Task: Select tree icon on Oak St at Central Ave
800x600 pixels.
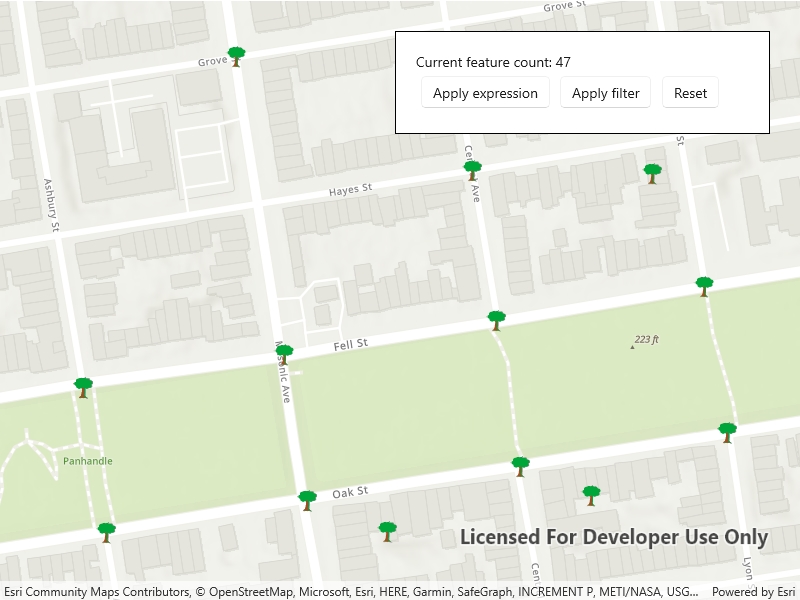Action: (520, 467)
